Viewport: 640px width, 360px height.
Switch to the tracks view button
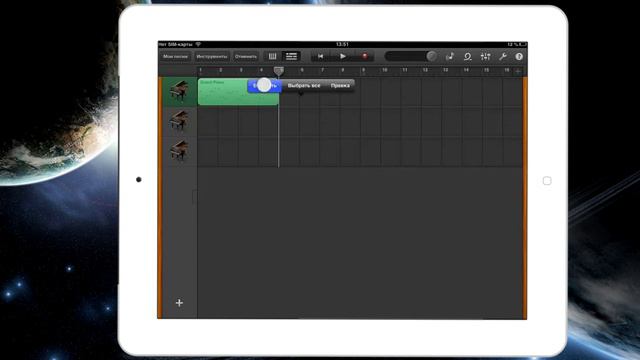pyautogui.click(x=291, y=56)
